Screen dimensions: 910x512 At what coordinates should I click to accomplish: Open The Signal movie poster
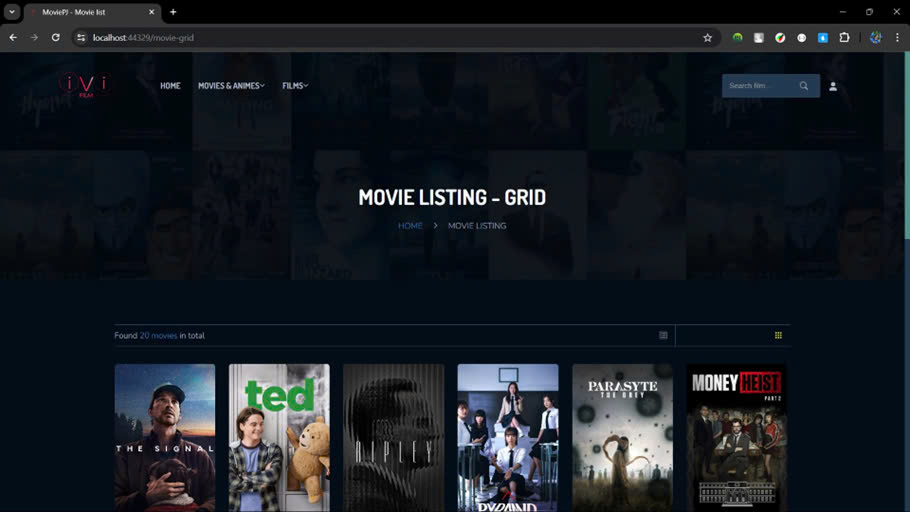pos(165,438)
